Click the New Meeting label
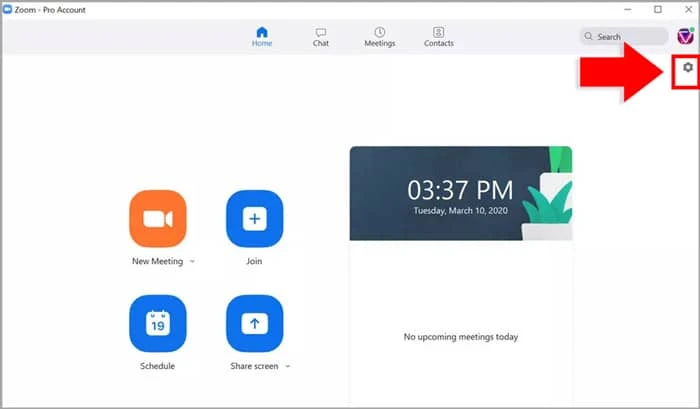The height and width of the screenshot is (409, 700). (157, 261)
